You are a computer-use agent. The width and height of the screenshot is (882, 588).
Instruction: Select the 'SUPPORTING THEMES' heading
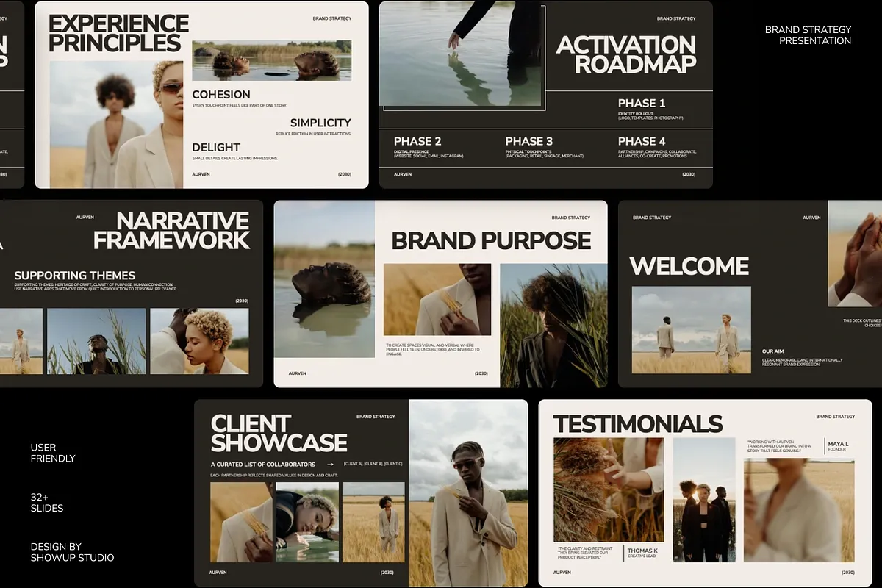click(x=75, y=276)
